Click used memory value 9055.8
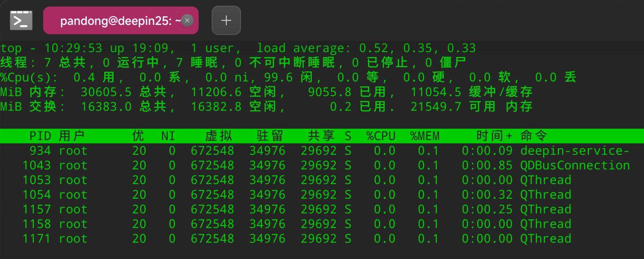The width and height of the screenshot is (644, 259). 330,92
